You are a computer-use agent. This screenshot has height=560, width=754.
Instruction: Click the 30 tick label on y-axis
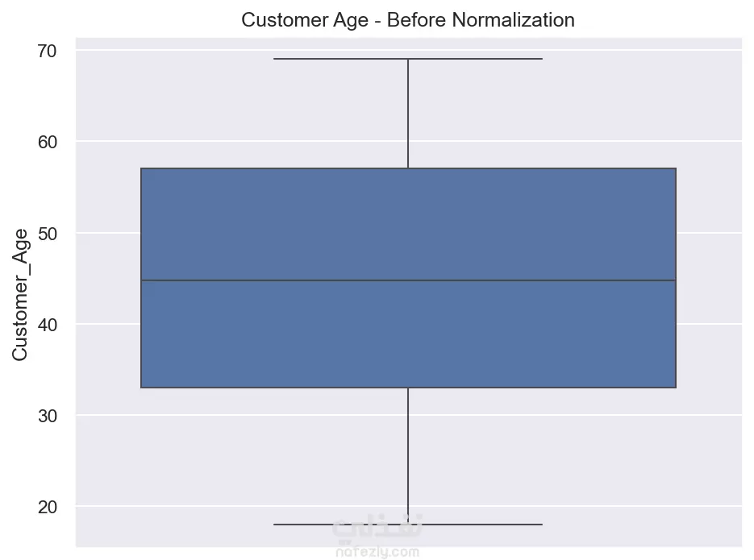point(47,416)
